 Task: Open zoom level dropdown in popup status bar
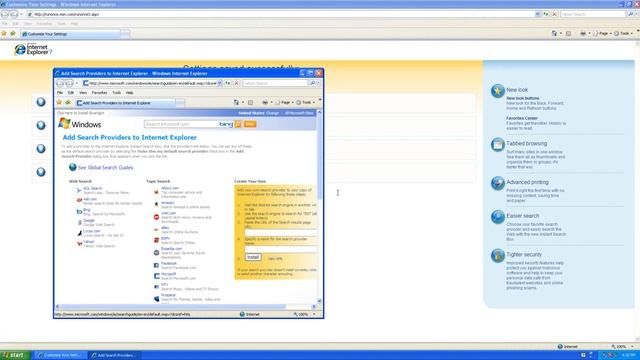pyautogui.click(x=314, y=314)
